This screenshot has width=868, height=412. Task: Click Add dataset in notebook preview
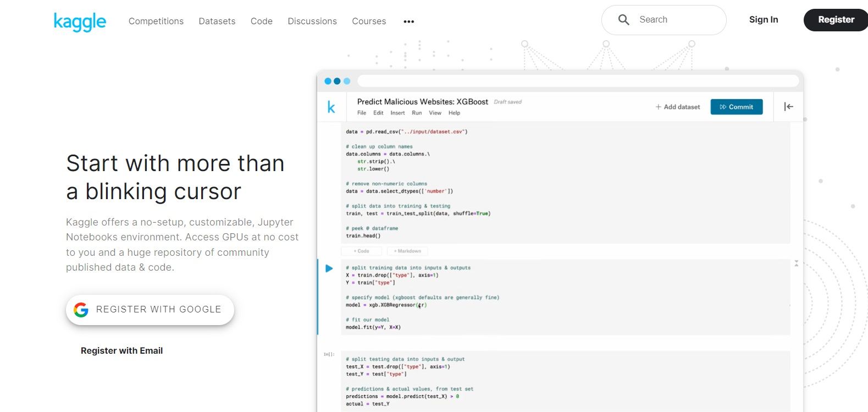click(x=678, y=107)
